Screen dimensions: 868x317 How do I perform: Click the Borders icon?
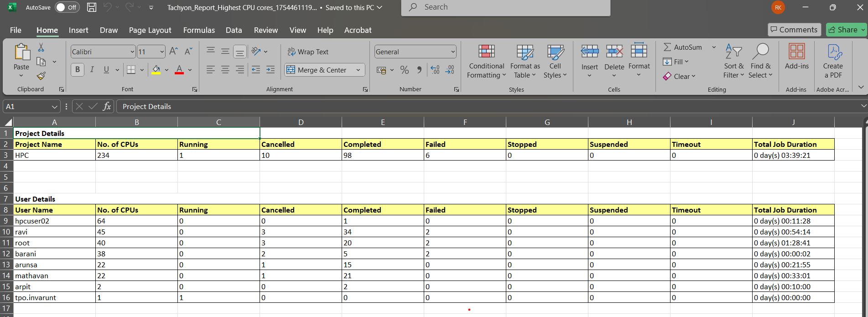pos(131,70)
